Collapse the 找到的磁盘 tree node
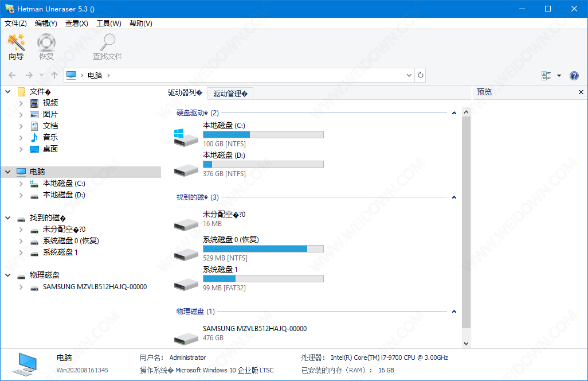 coord(8,217)
